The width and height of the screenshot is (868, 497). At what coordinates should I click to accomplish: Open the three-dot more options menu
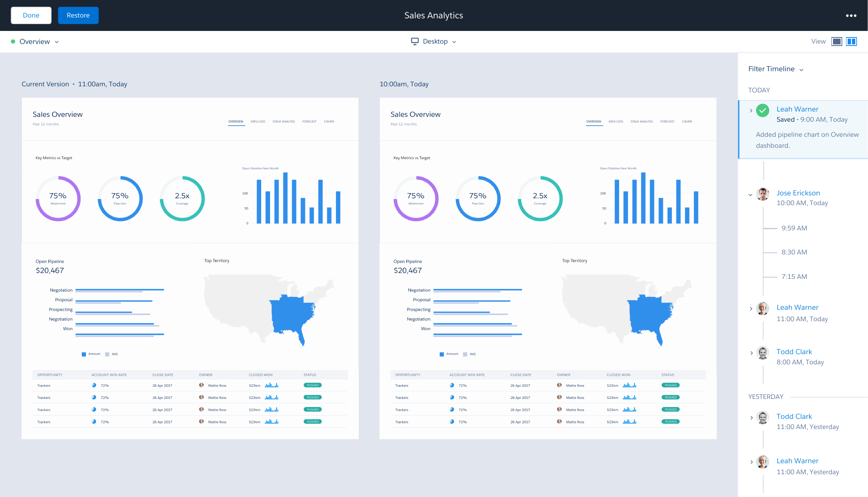[851, 15]
